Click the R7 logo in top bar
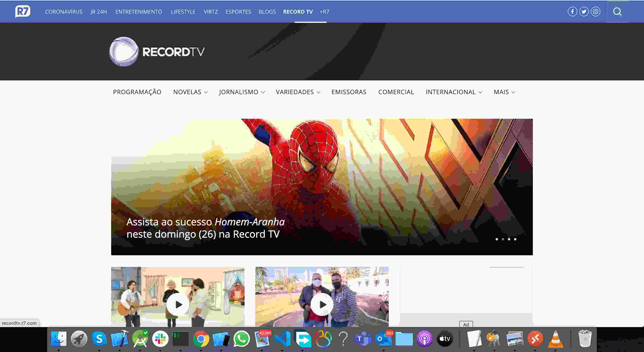This screenshot has width=644, height=352. (x=23, y=12)
